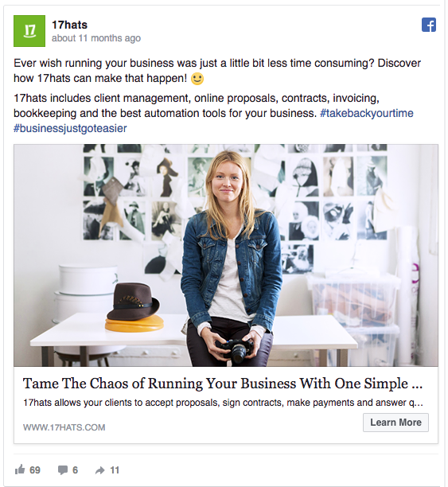Click the comment speech bubble icon
The width and height of the screenshot is (448, 487).
pos(63,470)
